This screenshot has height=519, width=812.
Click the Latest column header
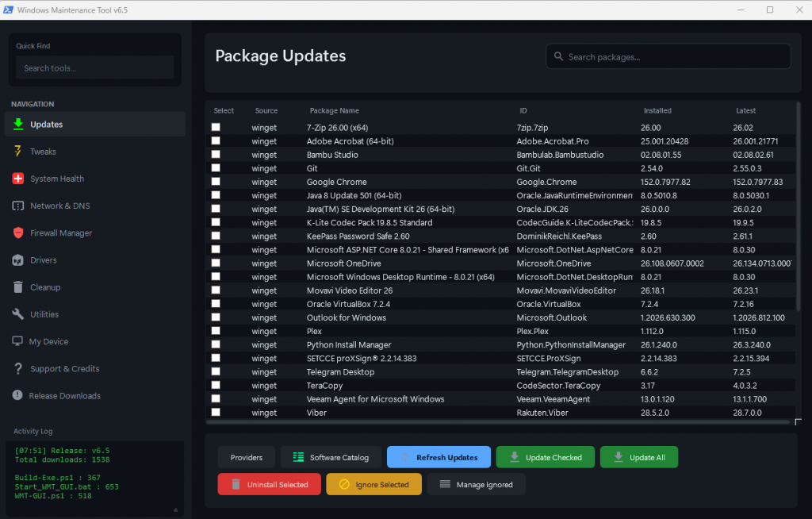(x=745, y=110)
